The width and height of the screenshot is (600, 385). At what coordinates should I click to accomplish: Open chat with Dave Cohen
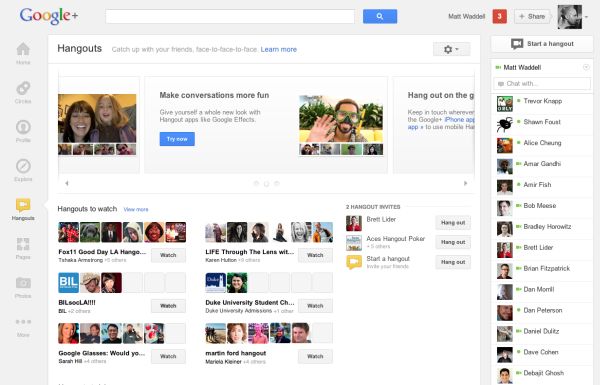point(543,355)
